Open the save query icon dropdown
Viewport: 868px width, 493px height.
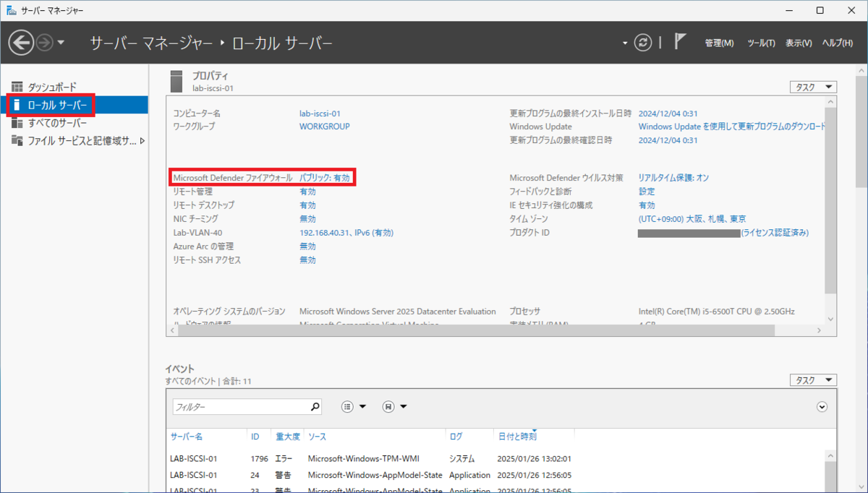(395, 407)
